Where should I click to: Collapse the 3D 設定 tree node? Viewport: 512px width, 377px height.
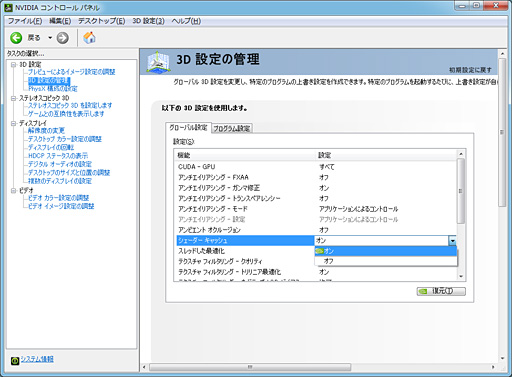pyautogui.click(x=13, y=64)
